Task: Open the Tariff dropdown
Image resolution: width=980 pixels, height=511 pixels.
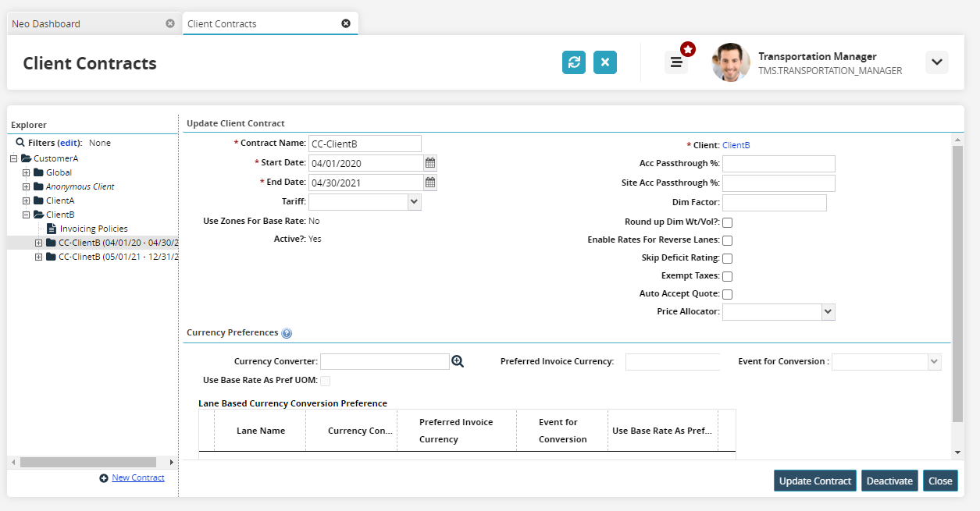Action: [414, 202]
